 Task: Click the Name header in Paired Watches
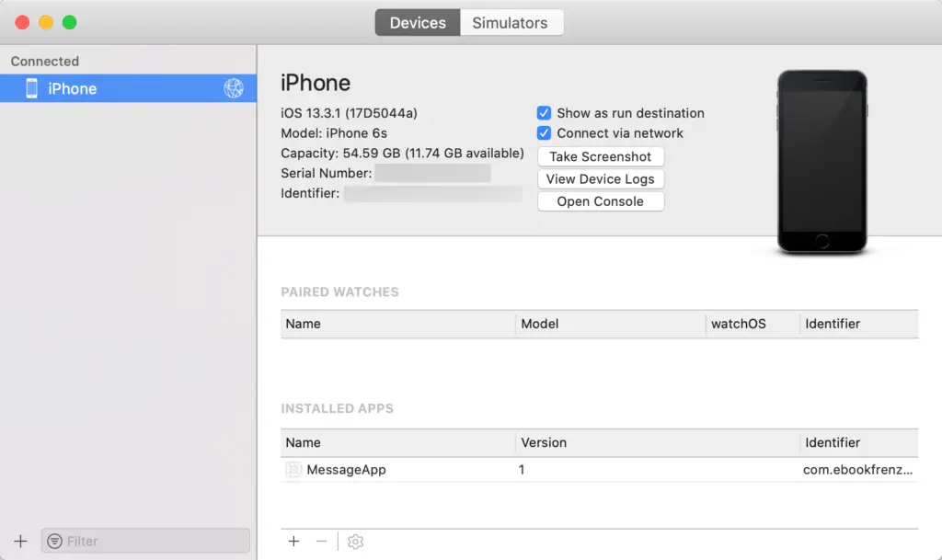coord(397,324)
